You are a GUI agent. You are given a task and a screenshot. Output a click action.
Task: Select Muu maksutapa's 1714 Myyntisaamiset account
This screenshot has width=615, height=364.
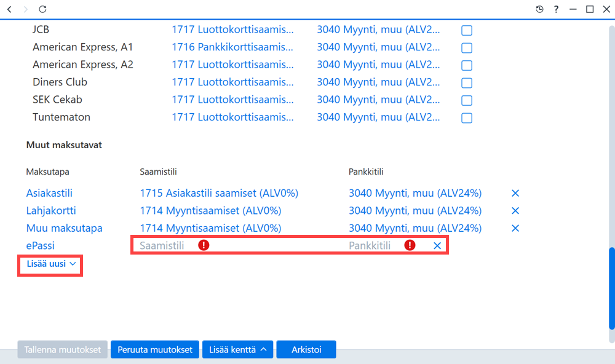(210, 228)
